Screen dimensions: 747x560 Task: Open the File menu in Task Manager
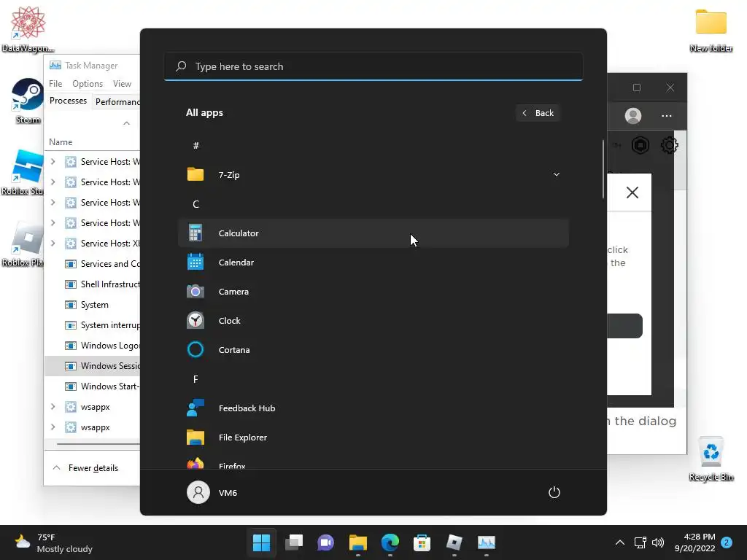55,84
